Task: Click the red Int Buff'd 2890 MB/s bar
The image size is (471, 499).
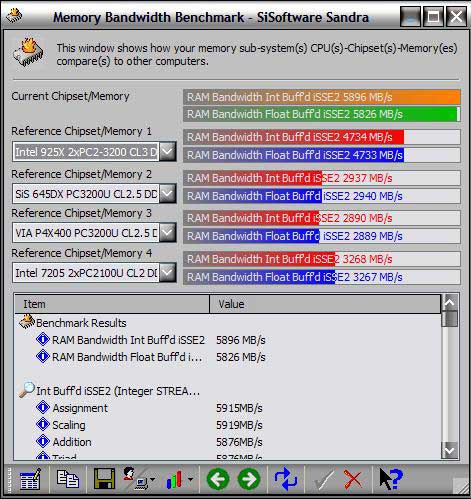Action: pyautogui.click(x=322, y=218)
